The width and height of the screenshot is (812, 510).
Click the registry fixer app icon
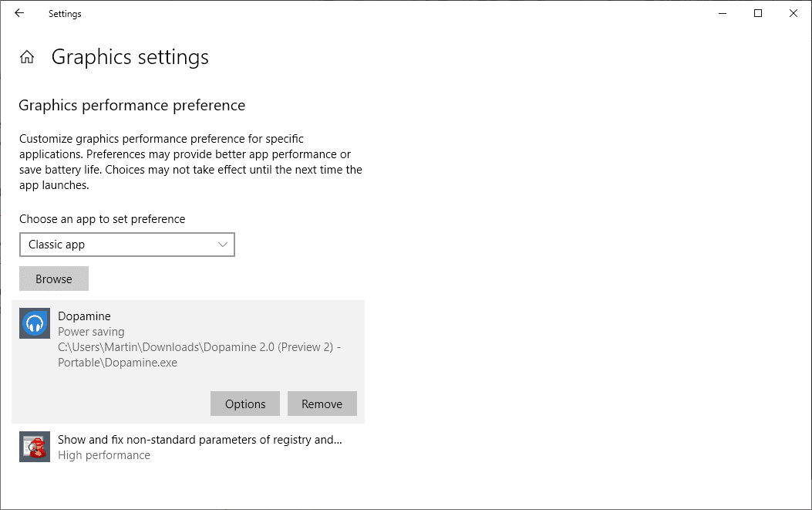click(x=35, y=447)
